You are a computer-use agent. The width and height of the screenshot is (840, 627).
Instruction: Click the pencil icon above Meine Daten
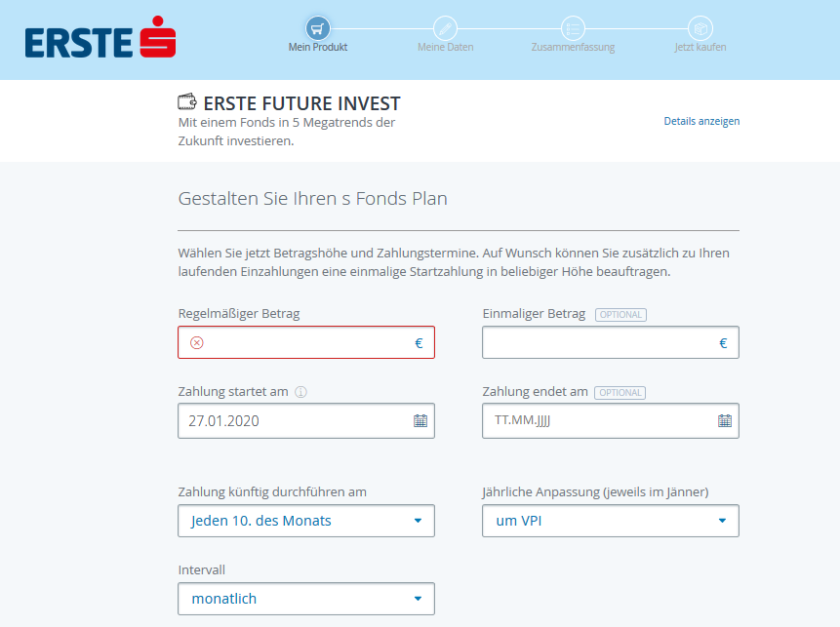(x=445, y=29)
